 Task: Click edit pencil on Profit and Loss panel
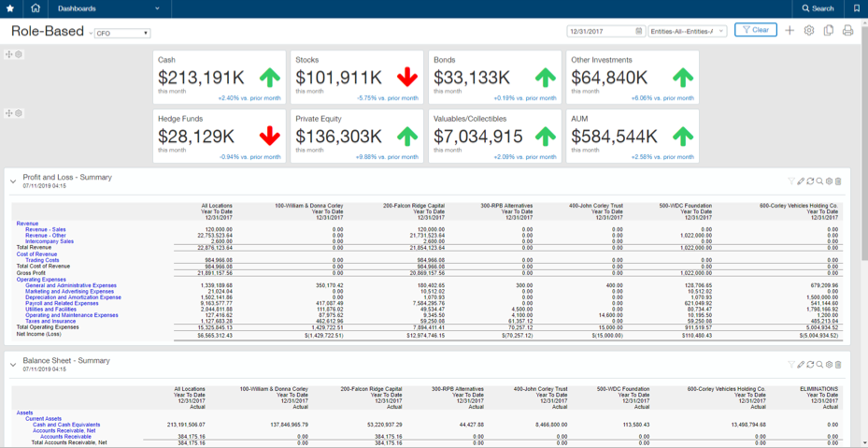(x=801, y=181)
